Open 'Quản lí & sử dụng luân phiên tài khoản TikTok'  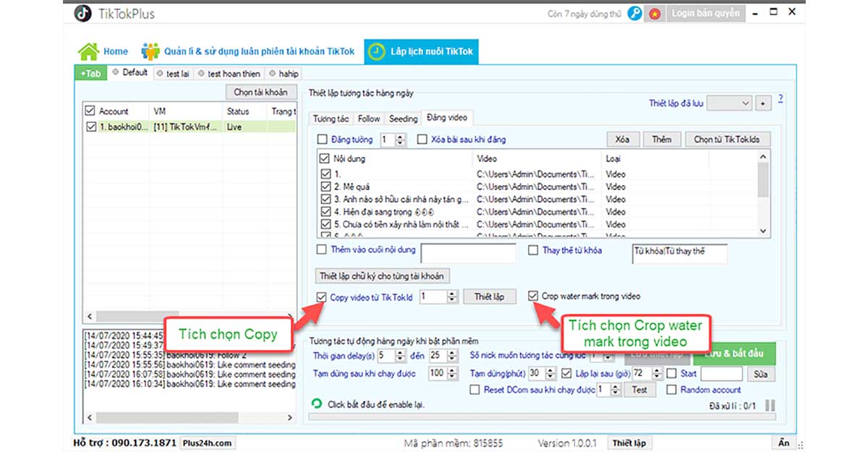coord(248,51)
